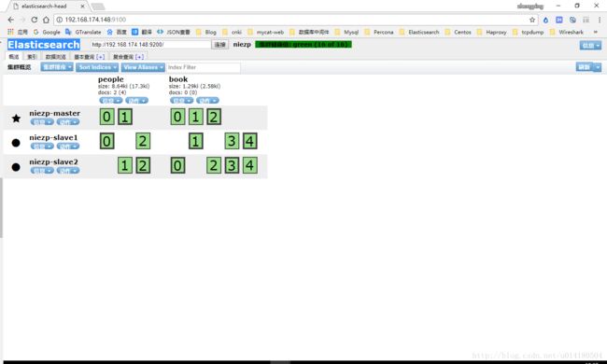Go to the browser home page
Screen dimensions: 607x364
tap(46, 20)
